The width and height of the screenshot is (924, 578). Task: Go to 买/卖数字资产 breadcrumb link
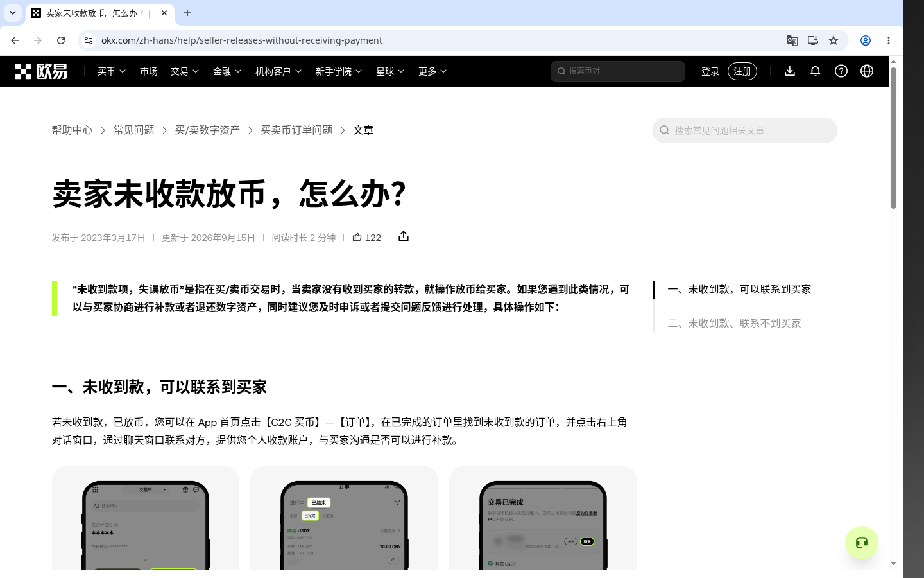[208, 130]
